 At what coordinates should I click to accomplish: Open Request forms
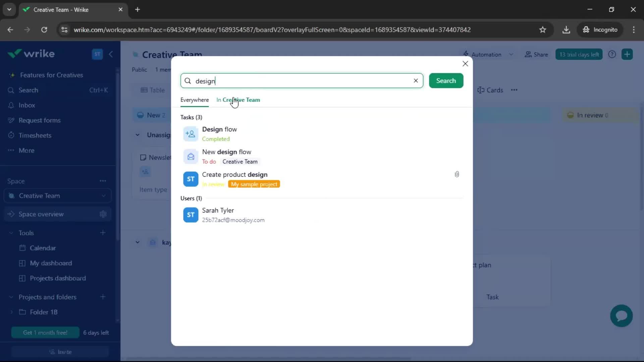40,120
